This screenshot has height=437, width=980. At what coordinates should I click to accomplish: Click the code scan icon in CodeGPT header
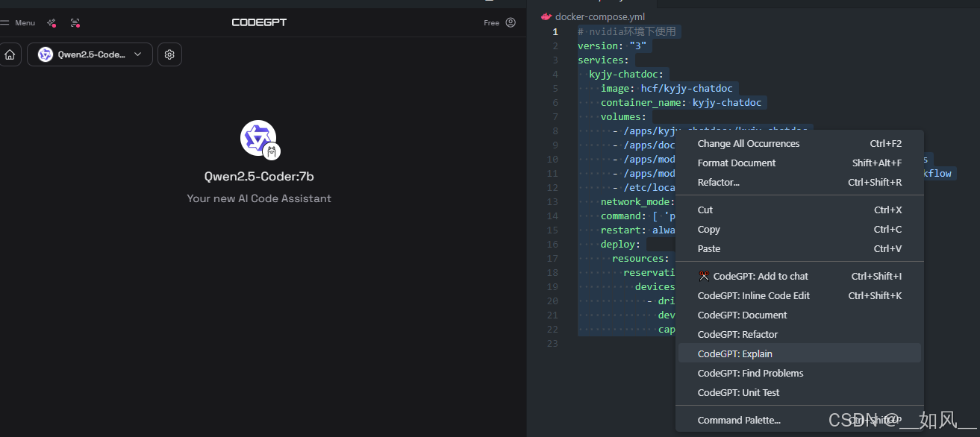click(75, 22)
